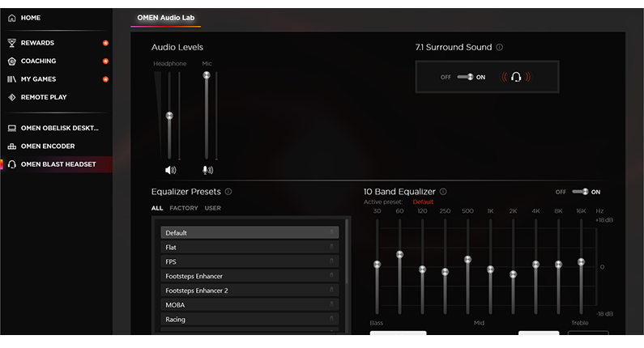
Task: Click the 10 Band Equalizer info icon
Action: coord(443,192)
